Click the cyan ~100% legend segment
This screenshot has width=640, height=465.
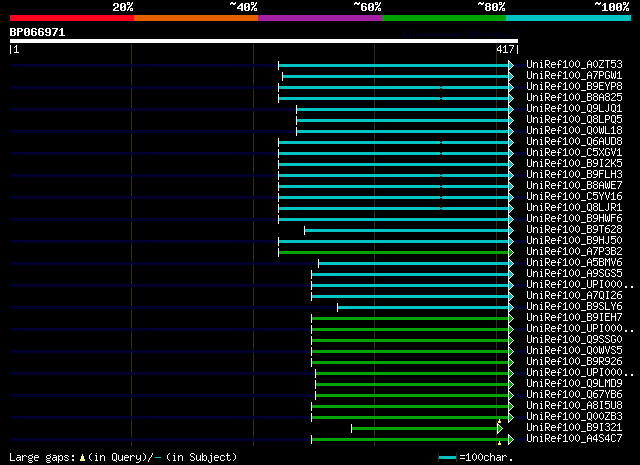pyautogui.click(x=569, y=18)
